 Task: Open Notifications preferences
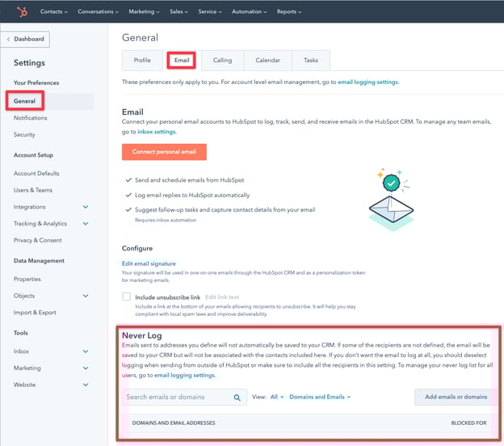[30, 118]
